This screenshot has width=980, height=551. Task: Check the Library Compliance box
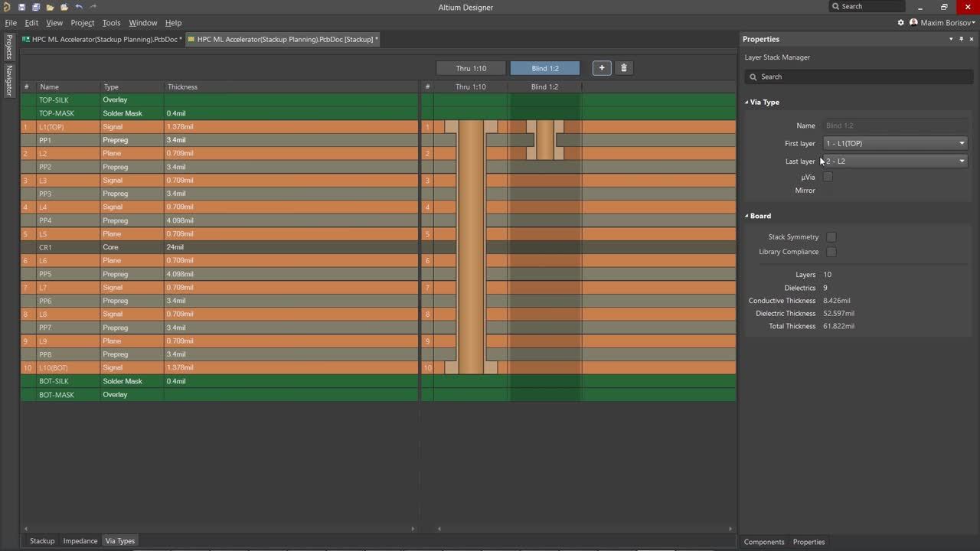point(831,252)
